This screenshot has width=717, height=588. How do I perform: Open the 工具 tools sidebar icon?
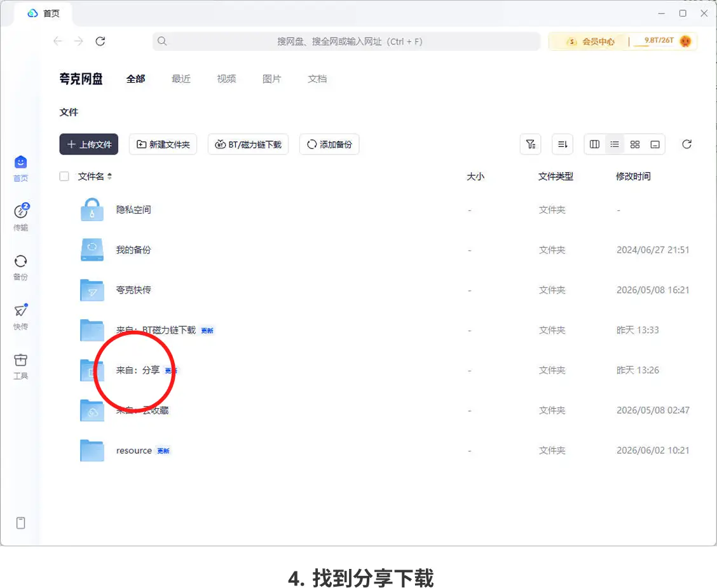tap(20, 360)
